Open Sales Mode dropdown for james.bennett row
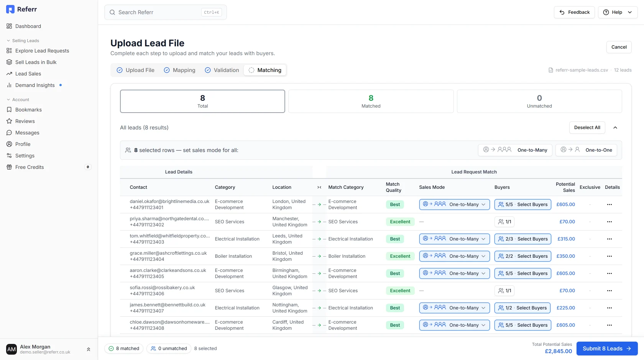The image size is (644, 360). [x=455, y=308]
